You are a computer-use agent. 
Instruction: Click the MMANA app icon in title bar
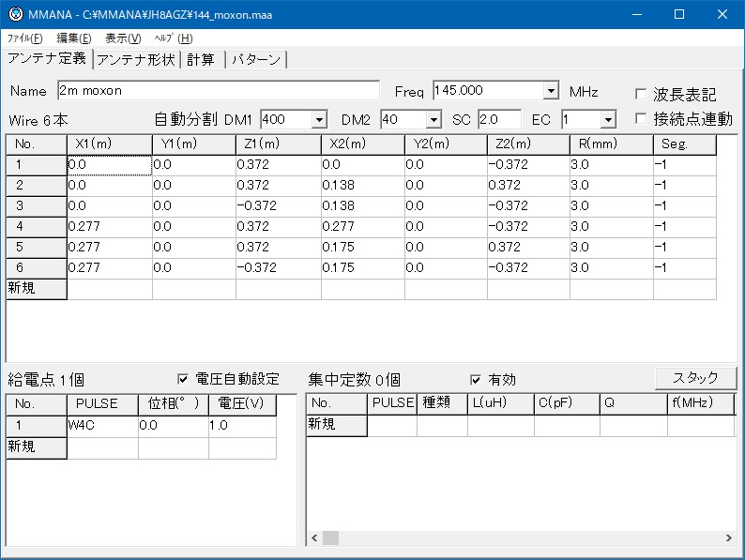click(x=14, y=14)
